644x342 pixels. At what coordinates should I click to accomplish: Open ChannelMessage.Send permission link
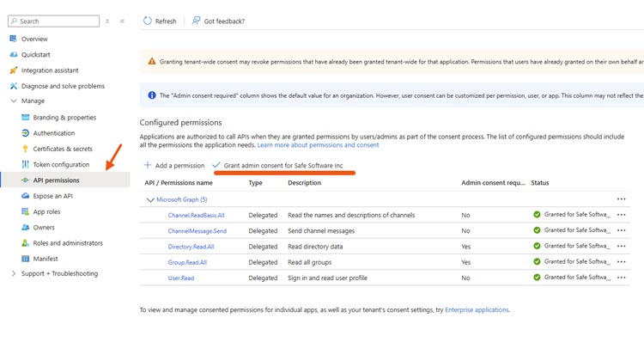[197, 230]
